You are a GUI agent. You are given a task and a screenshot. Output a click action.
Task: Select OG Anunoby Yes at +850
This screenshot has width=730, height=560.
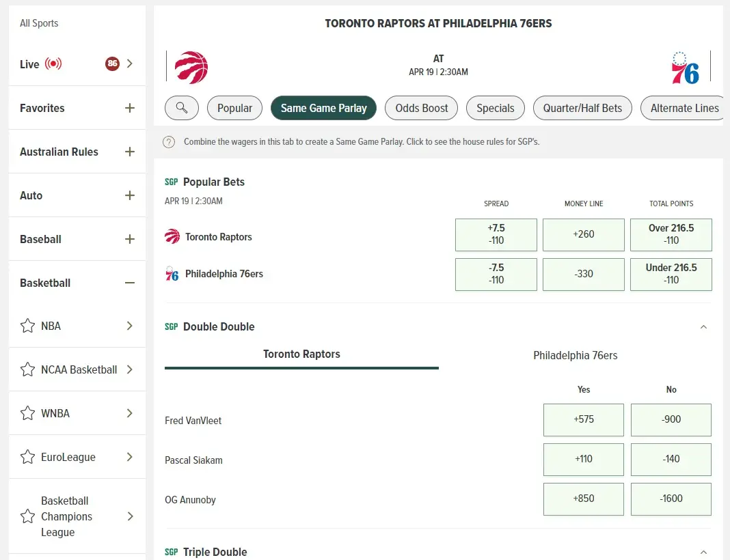[x=583, y=499]
